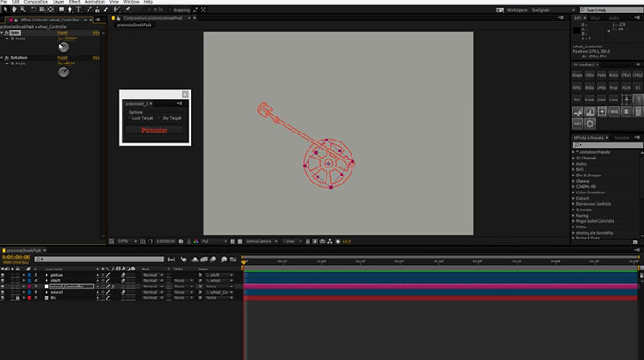Open the Animation menu
The width and height of the screenshot is (644, 360).
[95, 2]
